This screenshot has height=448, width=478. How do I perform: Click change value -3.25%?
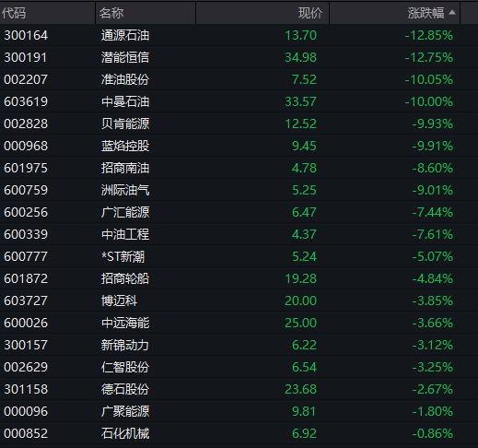pos(432,367)
